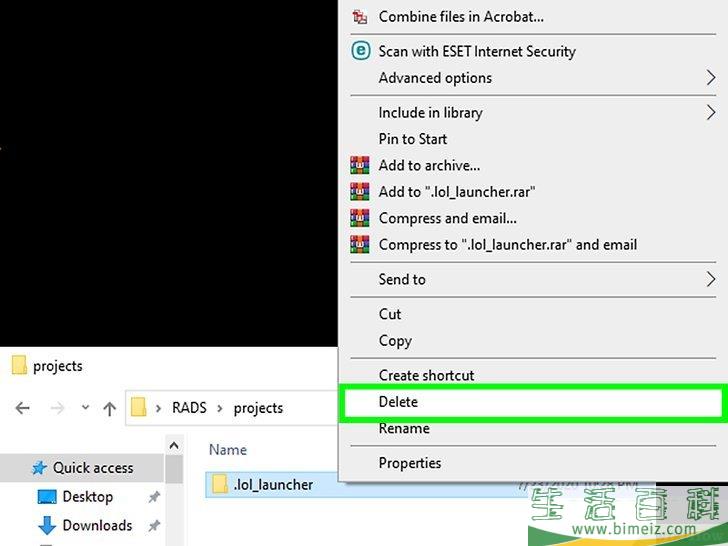The height and width of the screenshot is (546, 728).
Task: Go back with the Back arrow
Action: (x=22, y=408)
